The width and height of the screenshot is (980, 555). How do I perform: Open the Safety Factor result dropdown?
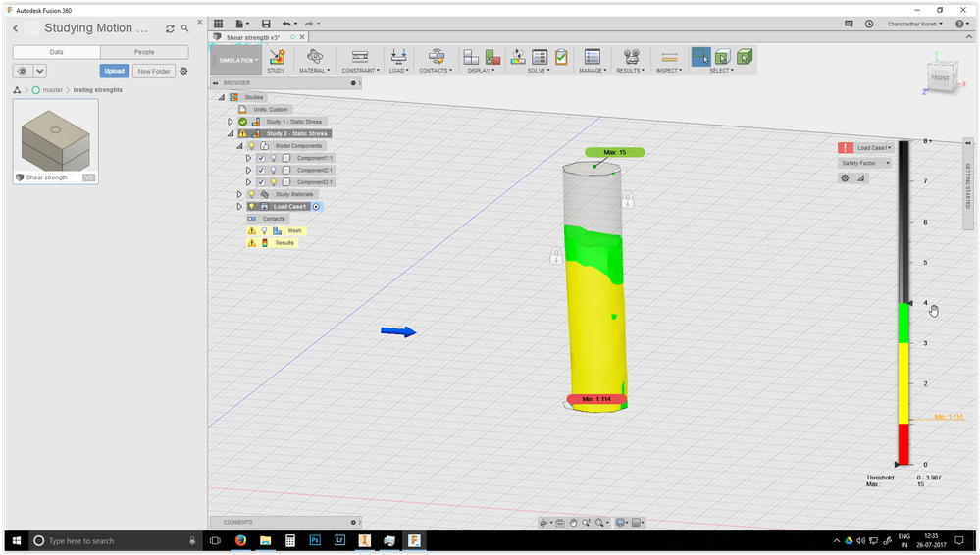[x=865, y=163]
